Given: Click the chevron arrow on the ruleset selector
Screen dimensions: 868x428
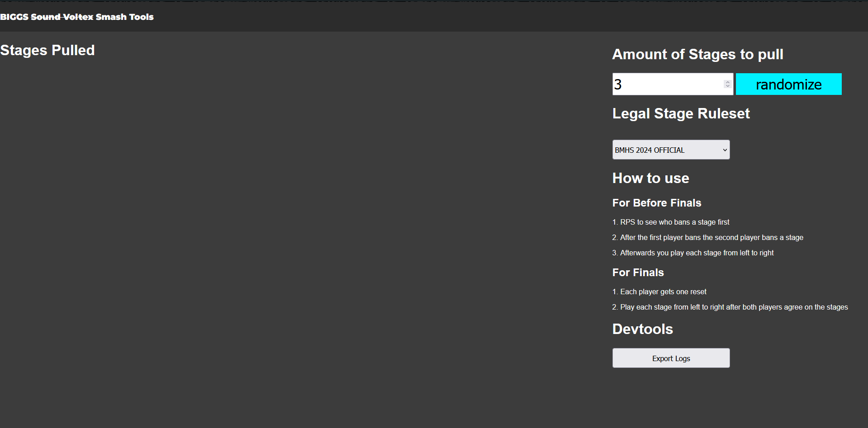Looking at the screenshot, I should tap(725, 150).
